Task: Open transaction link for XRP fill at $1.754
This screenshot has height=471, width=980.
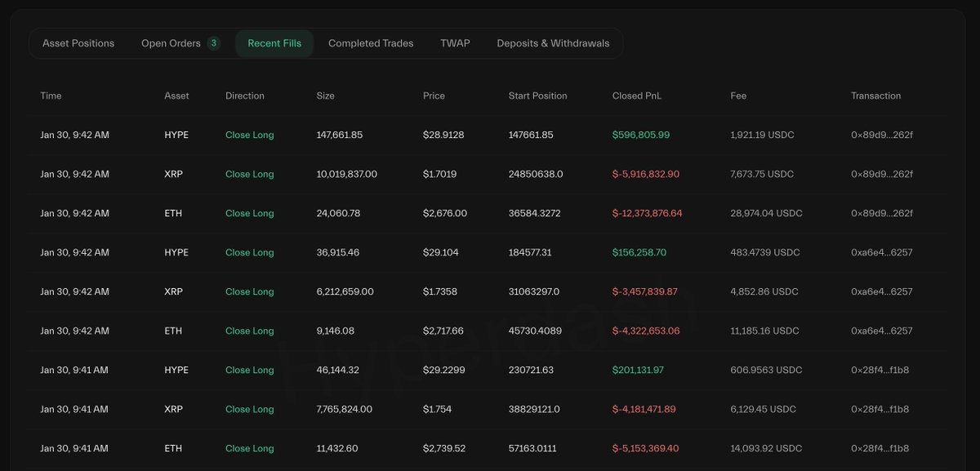Action: (880, 409)
